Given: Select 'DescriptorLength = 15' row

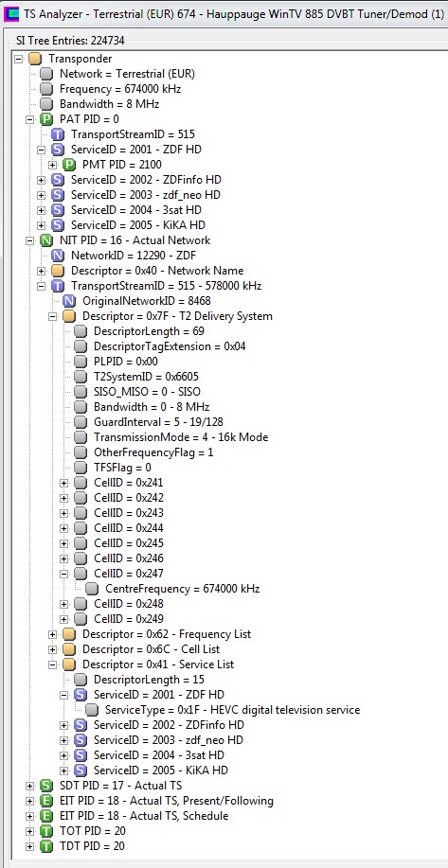Looking at the screenshot, I should [x=149, y=680].
